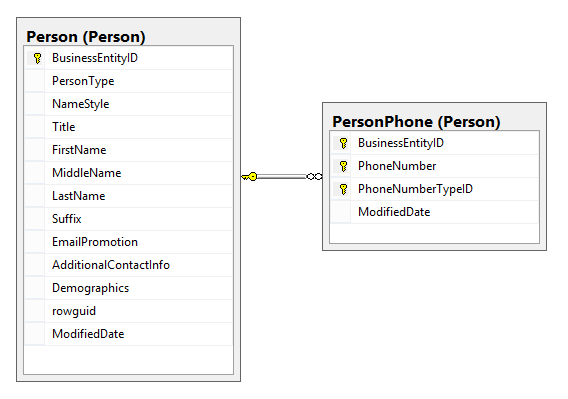Screen dimensions: 568x399
Task: Select ModifiedDate in the PersonPhone table
Action: pos(434,212)
